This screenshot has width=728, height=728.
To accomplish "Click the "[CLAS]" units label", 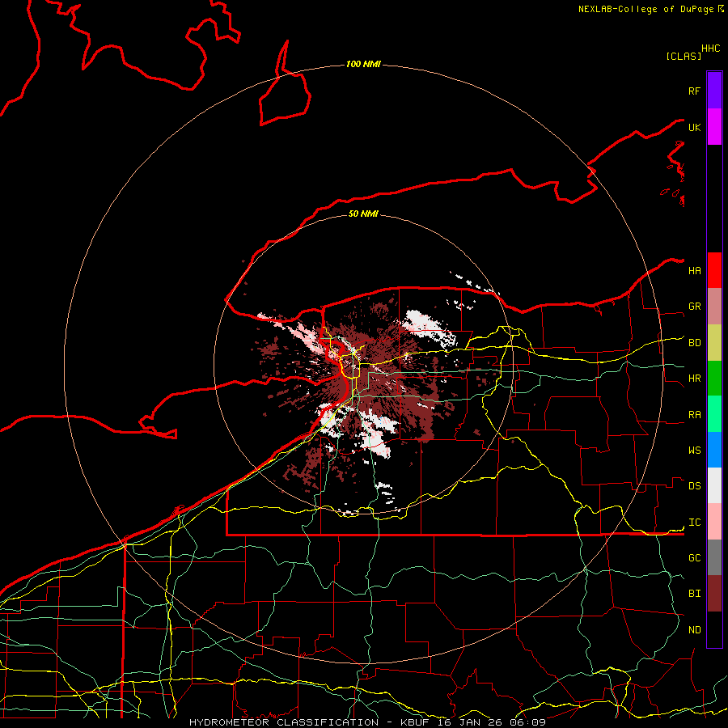I will click(684, 57).
